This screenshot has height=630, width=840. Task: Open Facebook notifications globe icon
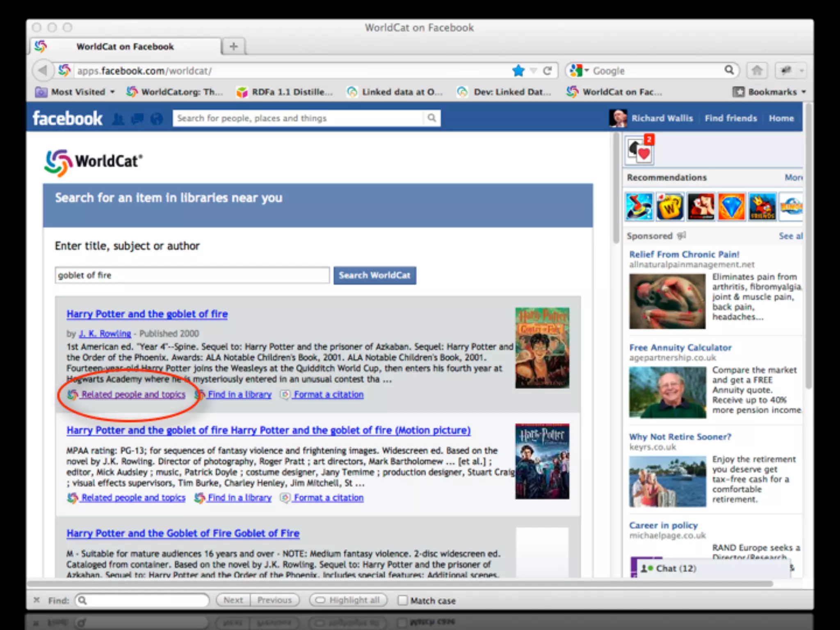tap(156, 119)
